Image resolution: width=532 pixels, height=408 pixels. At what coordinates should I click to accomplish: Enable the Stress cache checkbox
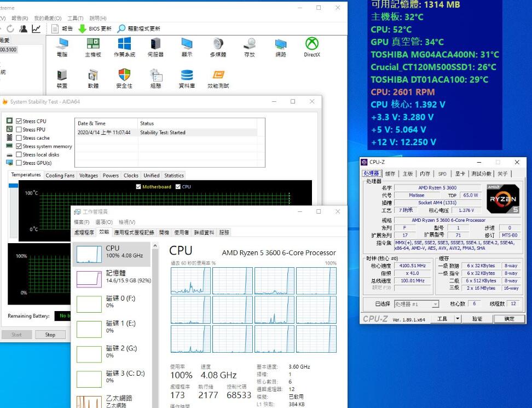click(x=19, y=138)
